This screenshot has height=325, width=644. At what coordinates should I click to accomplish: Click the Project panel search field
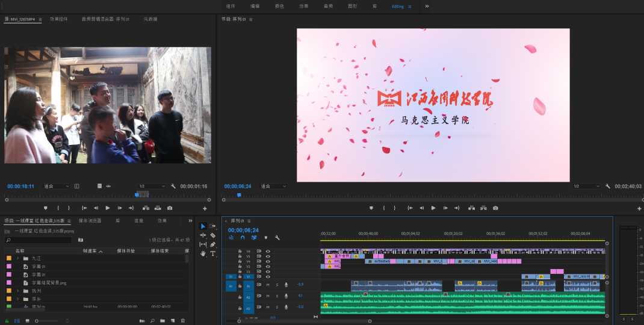[38, 240]
